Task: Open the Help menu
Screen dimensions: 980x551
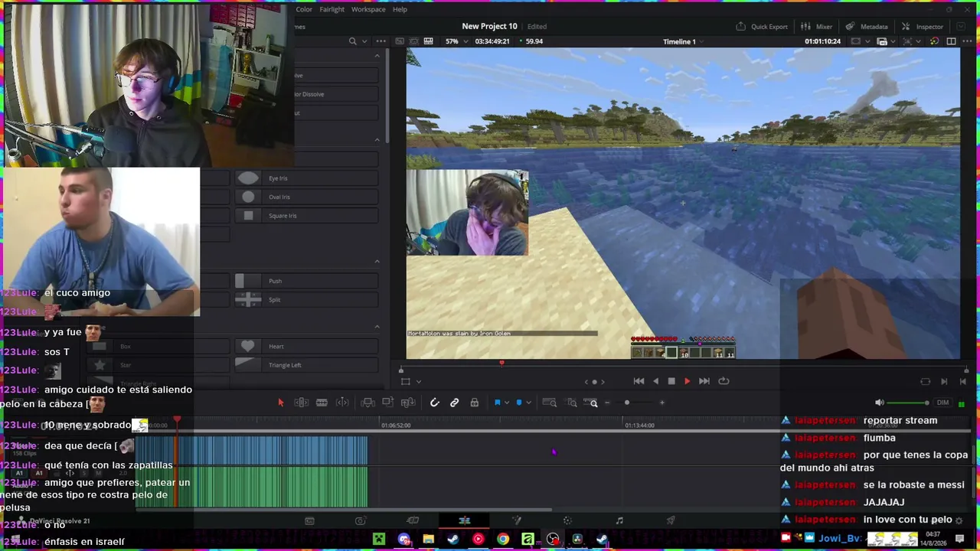Action: (x=400, y=9)
